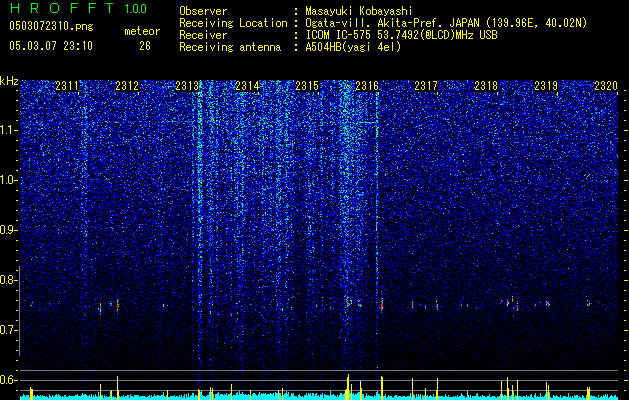Click the 2319 time marker
Image resolution: width=629 pixels, height=400 pixels.
(x=546, y=85)
